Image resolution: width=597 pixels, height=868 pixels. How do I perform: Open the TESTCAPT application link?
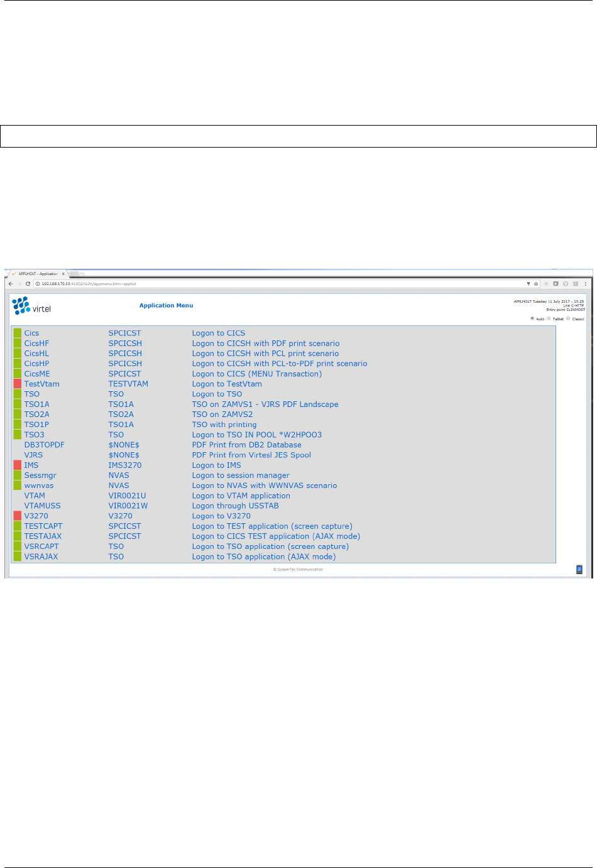point(43,526)
